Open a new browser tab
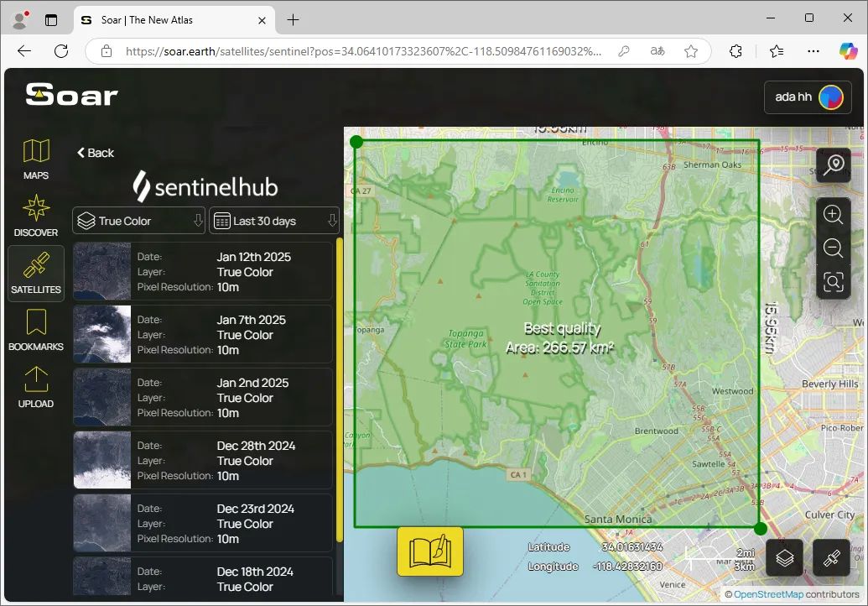Screen dimensions: 868x606 pos(293,20)
